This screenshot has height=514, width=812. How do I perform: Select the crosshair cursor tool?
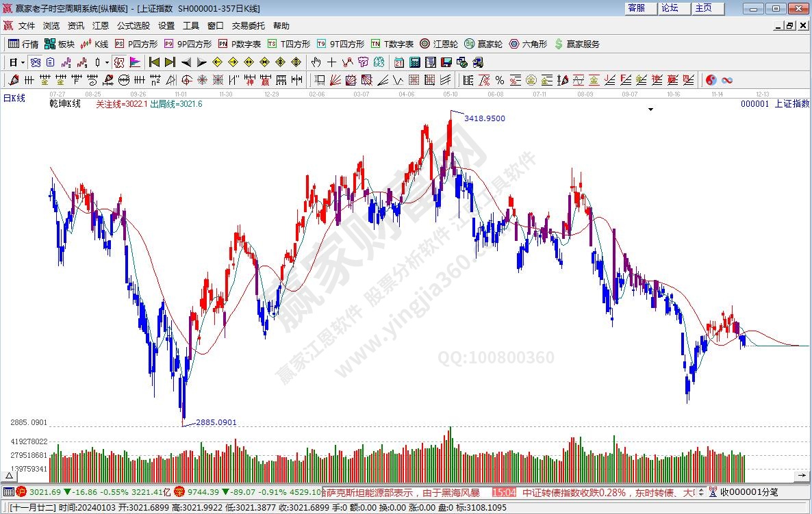[332, 62]
